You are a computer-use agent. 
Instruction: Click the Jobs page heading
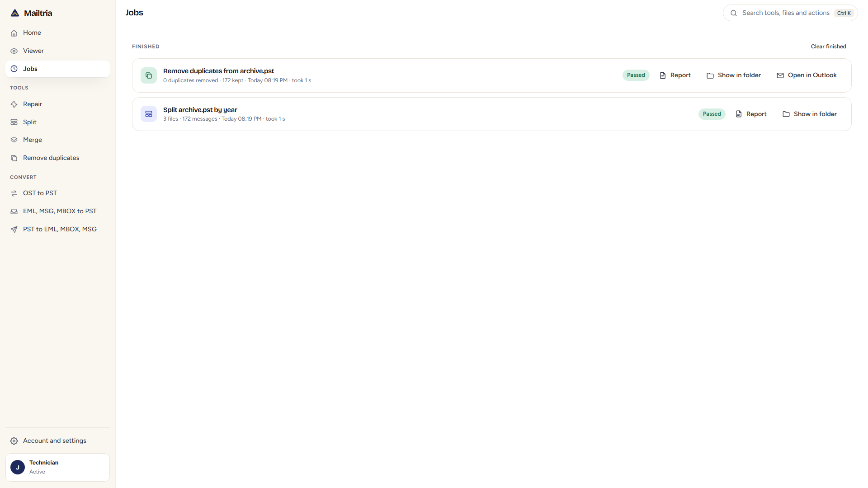(x=134, y=13)
